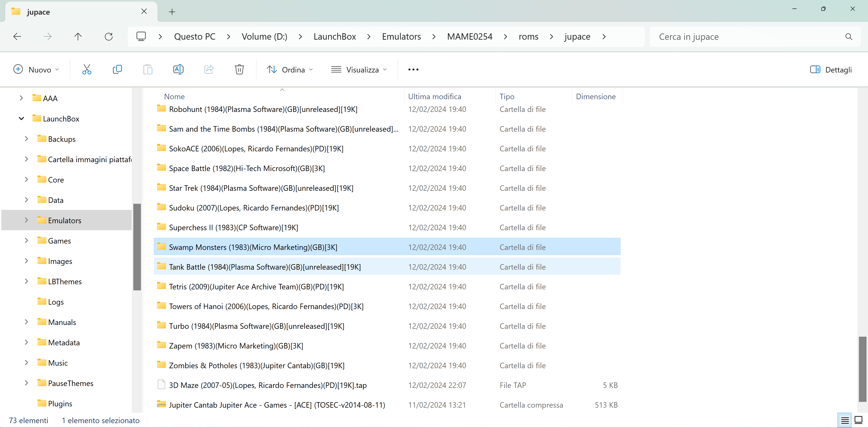
Task: Click the Swamp Monsters folder icon
Action: pyautogui.click(x=161, y=247)
